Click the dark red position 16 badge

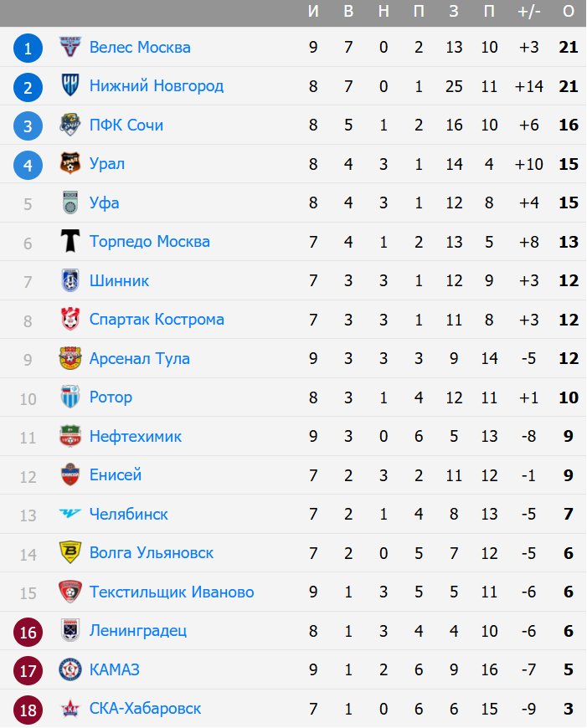[x=28, y=632]
